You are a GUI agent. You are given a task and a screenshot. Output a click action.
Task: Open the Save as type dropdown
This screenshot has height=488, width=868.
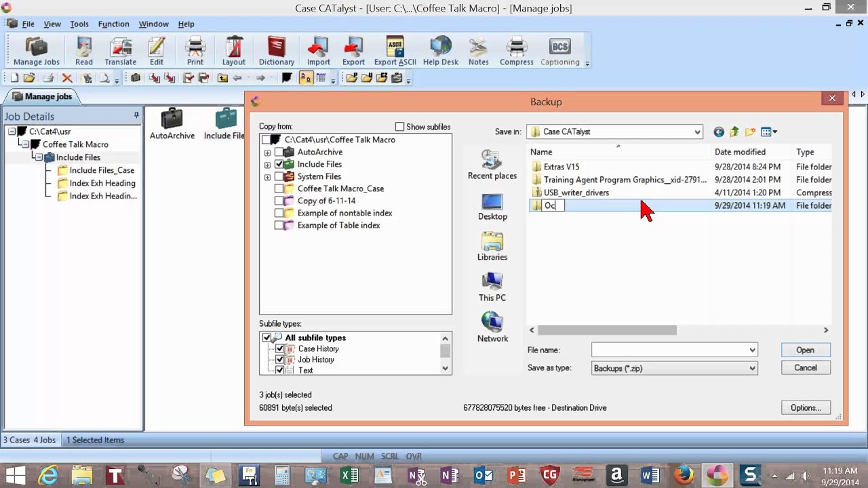[x=751, y=368]
